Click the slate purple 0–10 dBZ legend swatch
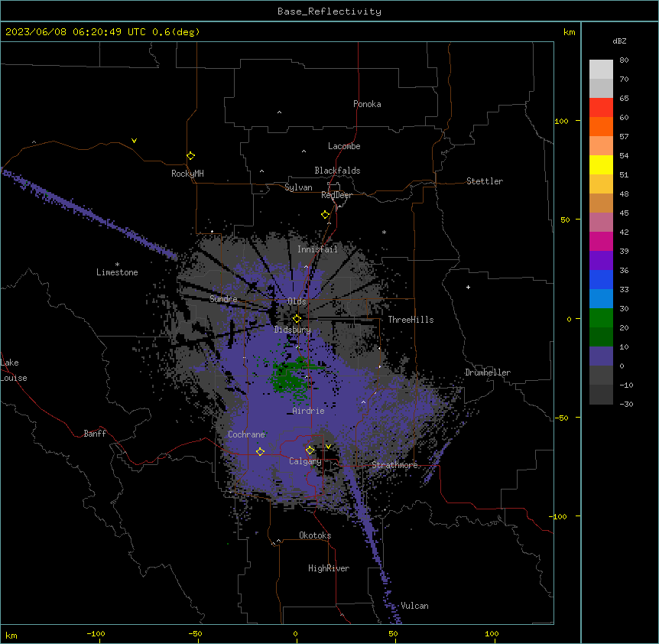This screenshot has height=644, width=659. pos(601,356)
